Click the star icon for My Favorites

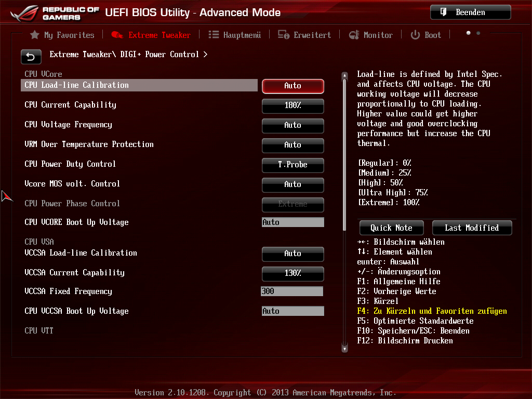(35, 35)
